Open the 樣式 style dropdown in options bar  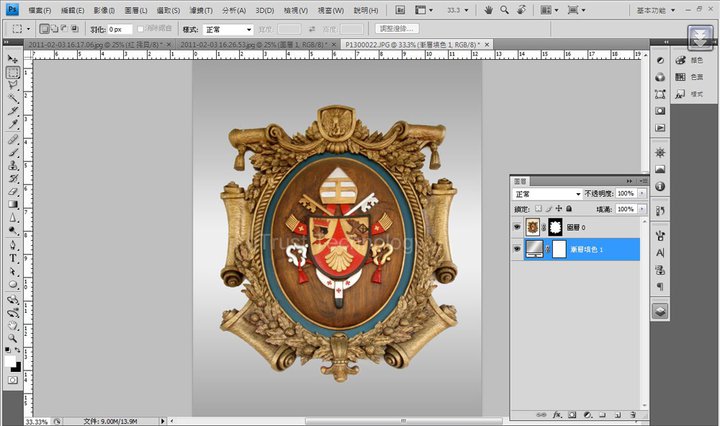[228, 29]
